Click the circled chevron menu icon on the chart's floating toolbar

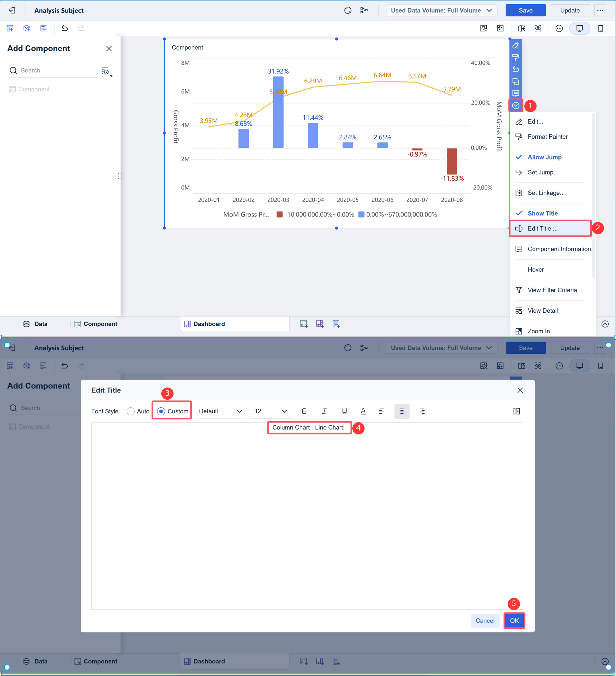coord(516,106)
